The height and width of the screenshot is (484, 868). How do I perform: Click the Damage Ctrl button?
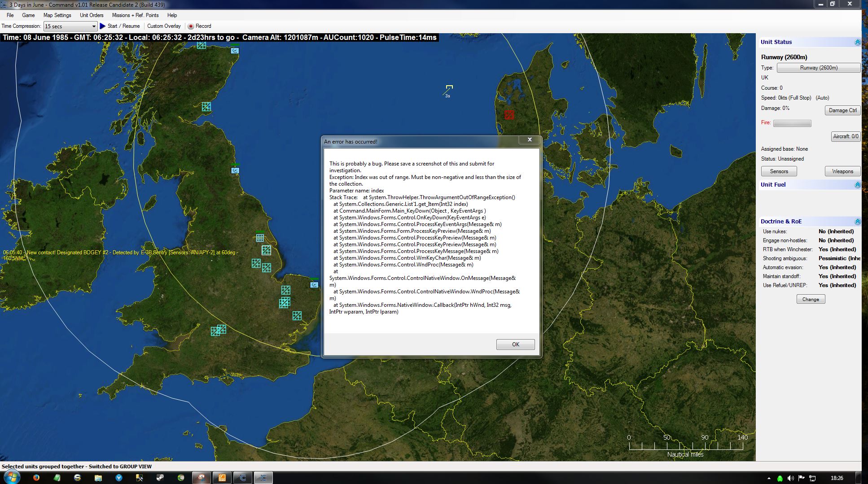point(842,110)
